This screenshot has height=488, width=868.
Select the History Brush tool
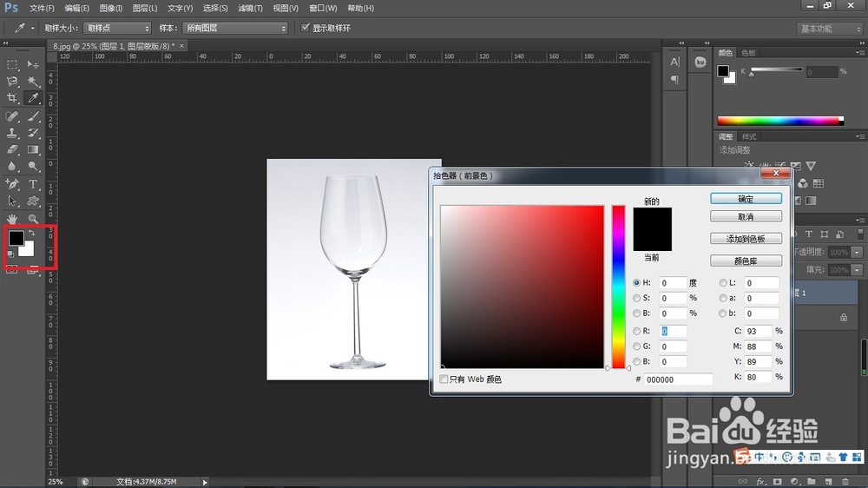point(33,133)
